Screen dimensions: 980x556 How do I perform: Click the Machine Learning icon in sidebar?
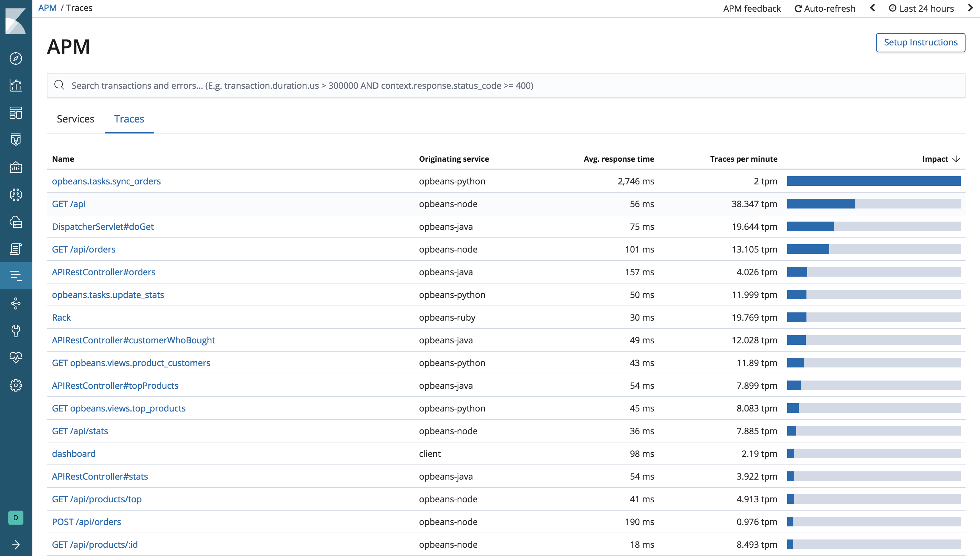point(16,194)
